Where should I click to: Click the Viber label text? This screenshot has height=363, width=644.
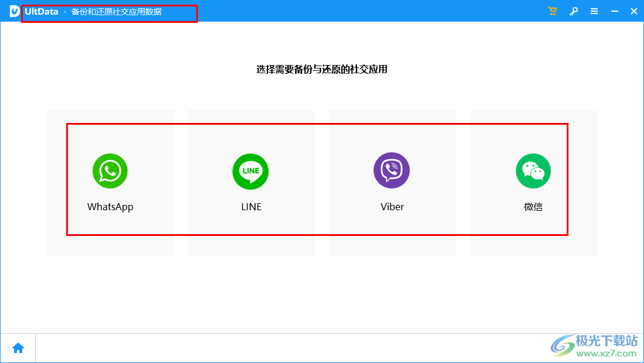(x=392, y=207)
